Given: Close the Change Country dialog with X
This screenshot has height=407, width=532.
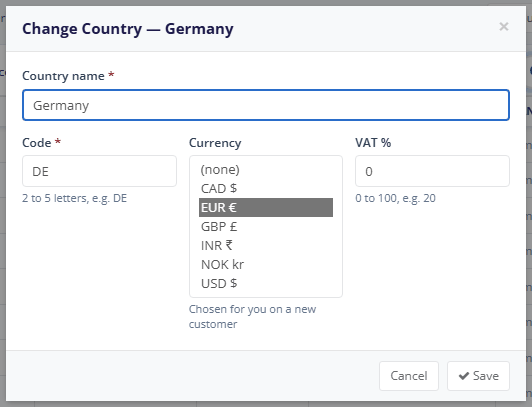Looking at the screenshot, I should pos(504,26).
